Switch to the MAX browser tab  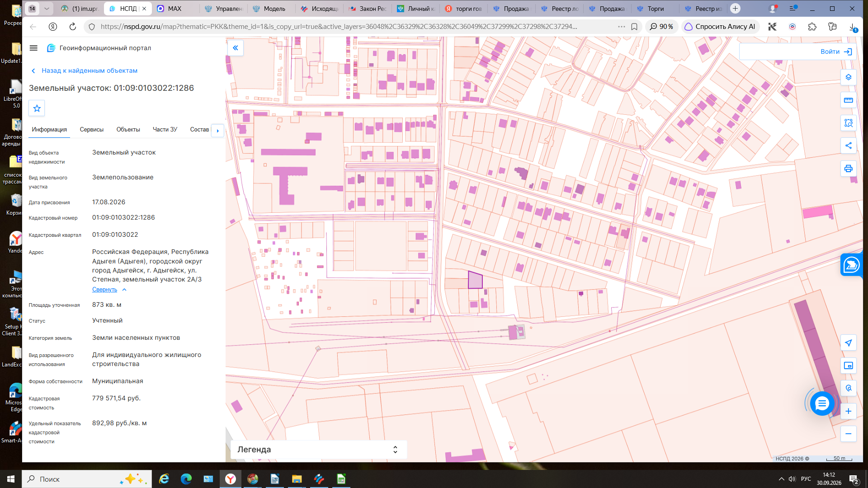(x=175, y=9)
